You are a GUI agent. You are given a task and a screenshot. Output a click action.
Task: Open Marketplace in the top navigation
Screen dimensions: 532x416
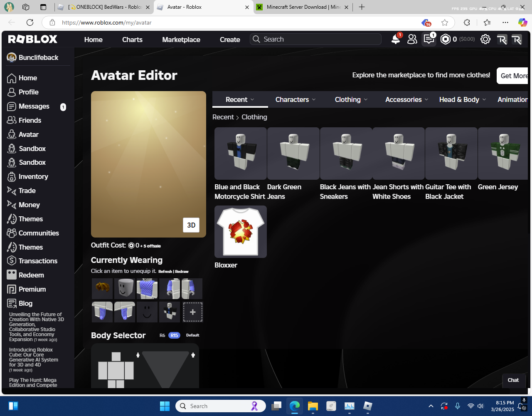click(181, 40)
